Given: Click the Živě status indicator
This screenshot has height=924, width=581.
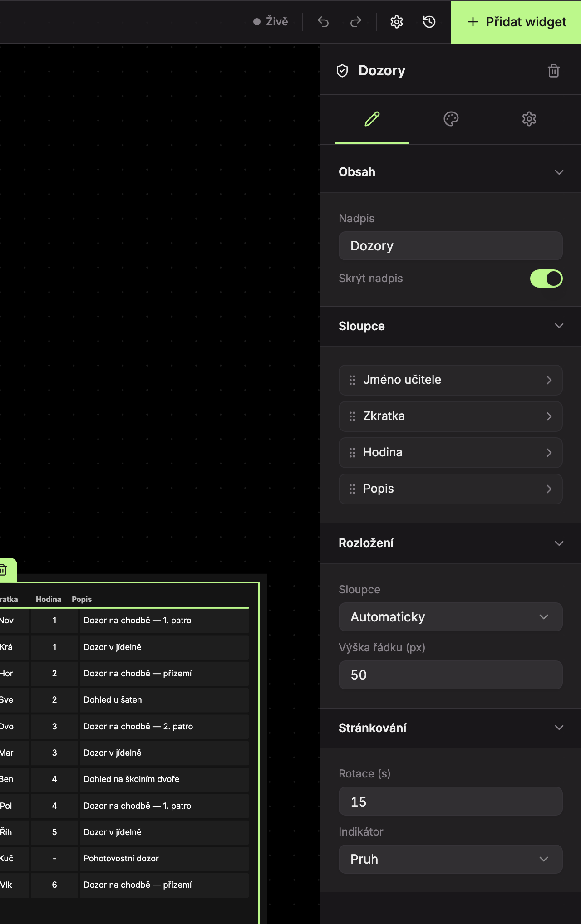Looking at the screenshot, I should 271,21.
